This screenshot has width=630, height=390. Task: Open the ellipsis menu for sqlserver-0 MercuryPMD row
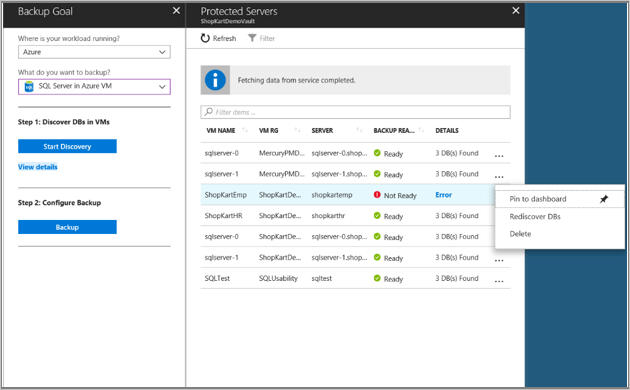[x=499, y=156]
